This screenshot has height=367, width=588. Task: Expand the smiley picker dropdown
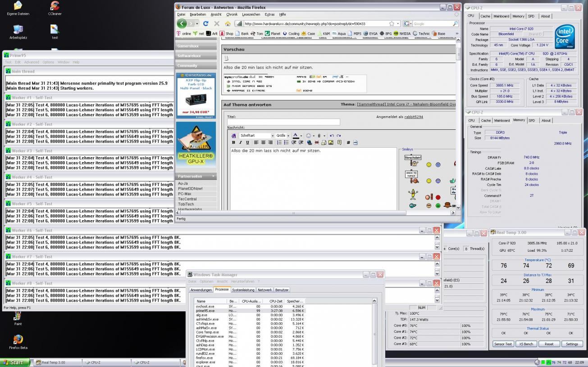click(314, 136)
